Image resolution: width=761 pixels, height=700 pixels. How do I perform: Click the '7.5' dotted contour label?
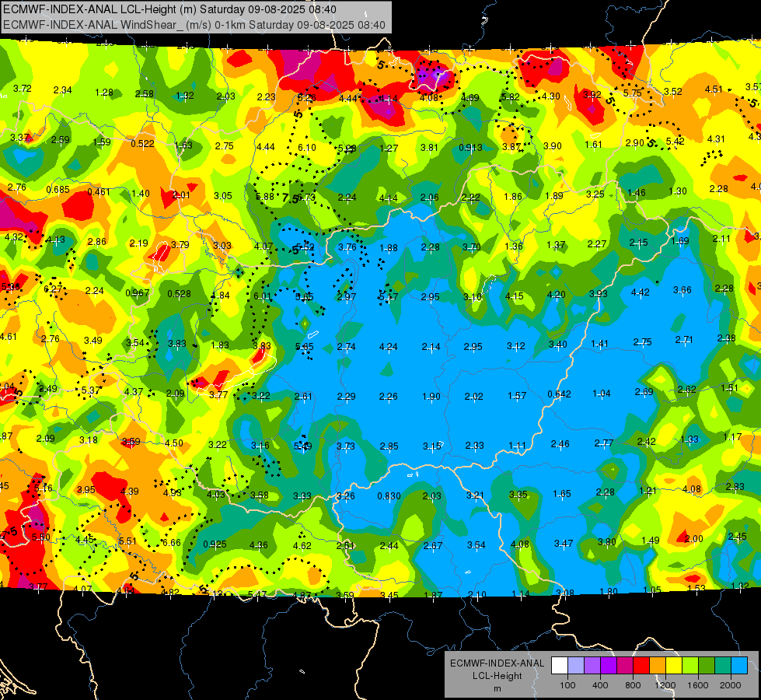coord(290,198)
